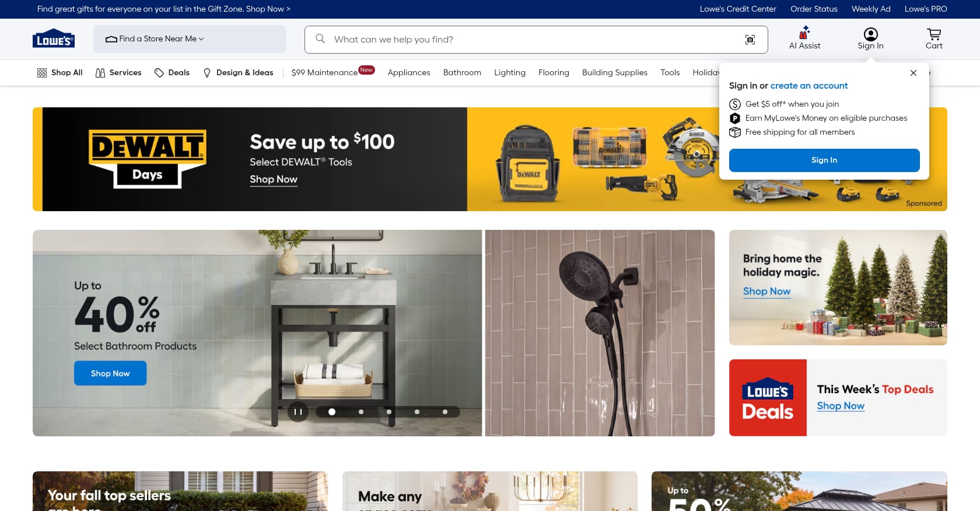This screenshot has width=980, height=511.
Task: Open the Services menu
Action: click(118, 73)
